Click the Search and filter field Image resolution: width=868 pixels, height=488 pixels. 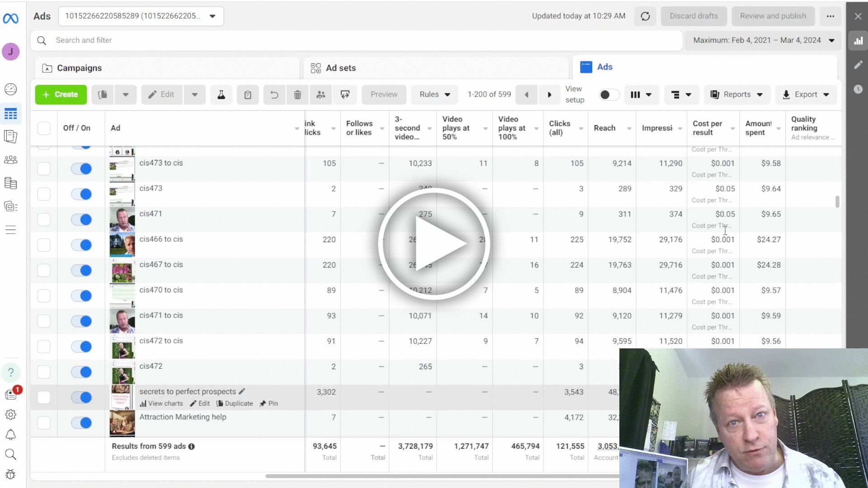pyautogui.click(x=356, y=40)
